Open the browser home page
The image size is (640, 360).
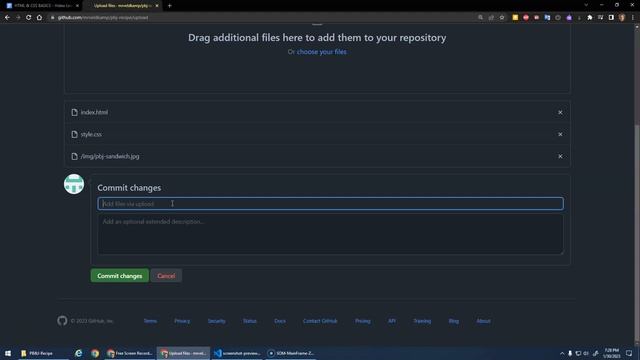[x=39, y=18]
